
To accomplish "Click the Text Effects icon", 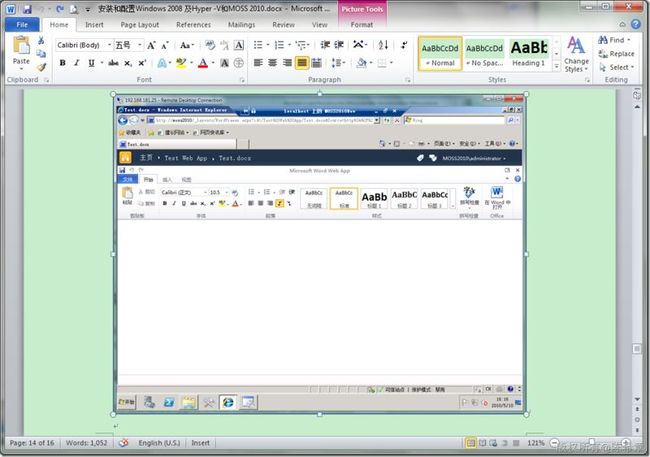I will coord(162,63).
